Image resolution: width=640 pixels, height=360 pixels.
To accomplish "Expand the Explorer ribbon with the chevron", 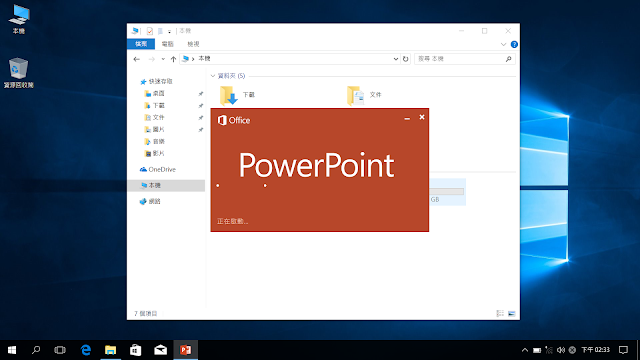I will click(x=503, y=44).
